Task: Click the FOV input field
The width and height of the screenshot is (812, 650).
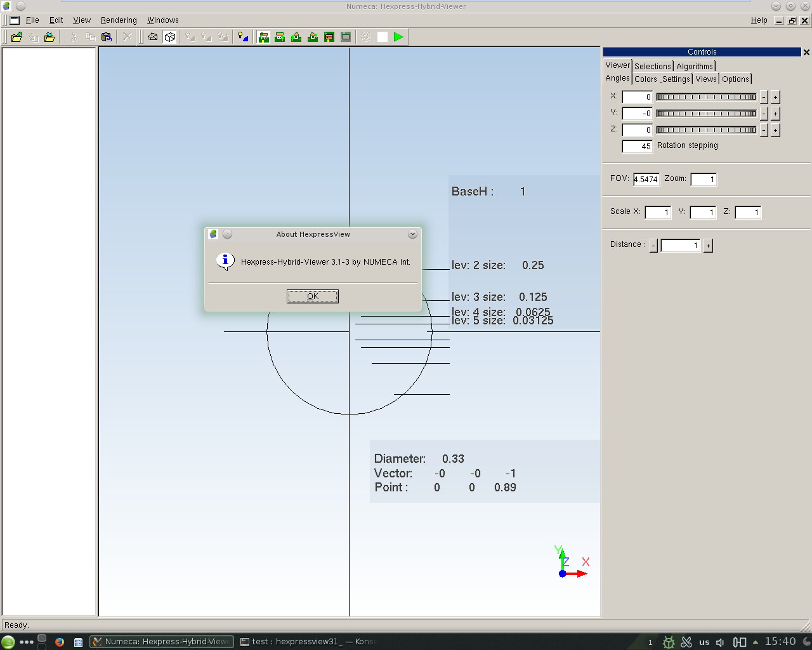Action: click(646, 180)
